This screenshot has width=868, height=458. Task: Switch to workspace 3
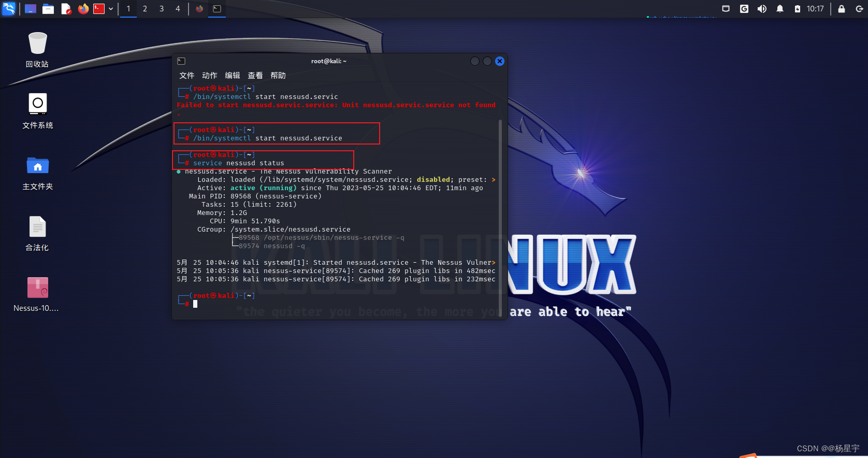click(162, 9)
